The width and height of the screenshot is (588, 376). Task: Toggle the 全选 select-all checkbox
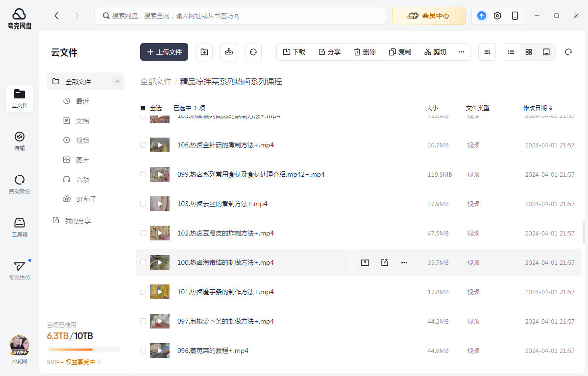143,108
